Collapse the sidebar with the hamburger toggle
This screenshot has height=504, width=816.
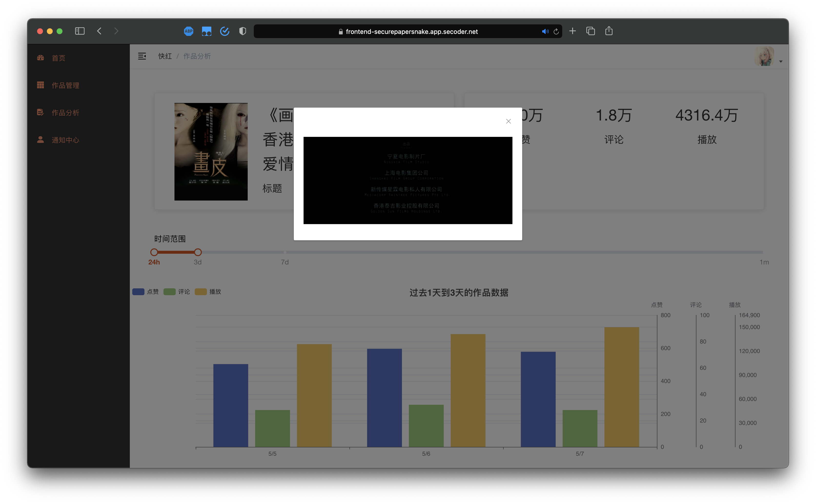142,56
